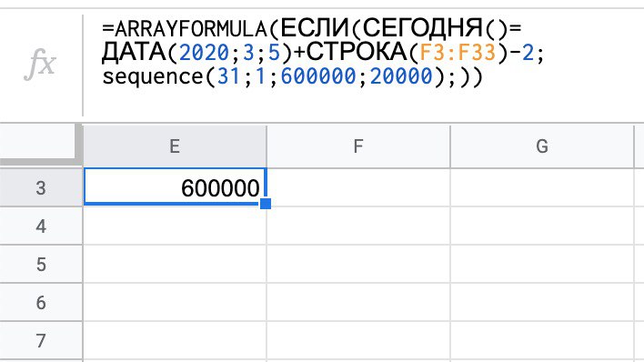
Task: Select column E header
Action: tap(175, 146)
